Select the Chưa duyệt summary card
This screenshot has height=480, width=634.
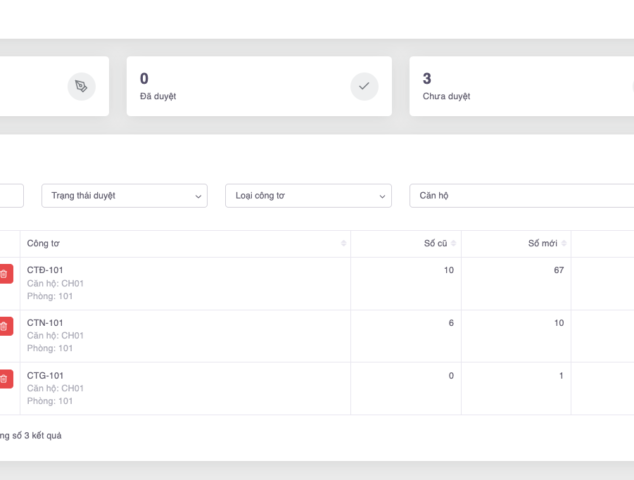coord(520,86)
